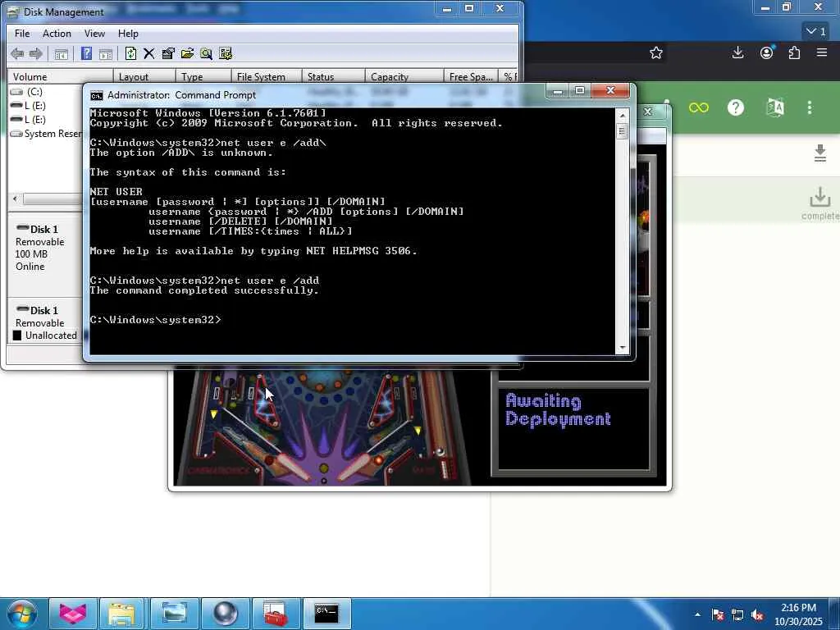Screen dimensions: 840x630
Task: Sort by the Volume column header
Action: coord(60,76)
